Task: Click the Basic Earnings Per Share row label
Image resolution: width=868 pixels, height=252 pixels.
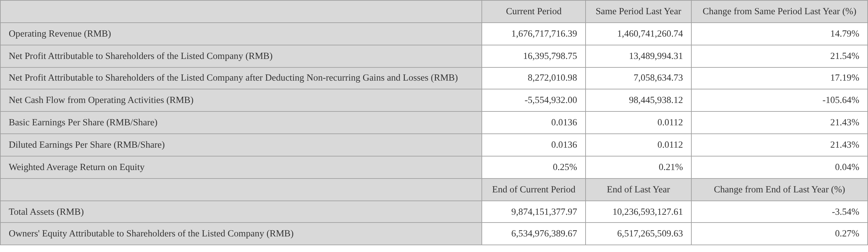Action: point(83,123)
